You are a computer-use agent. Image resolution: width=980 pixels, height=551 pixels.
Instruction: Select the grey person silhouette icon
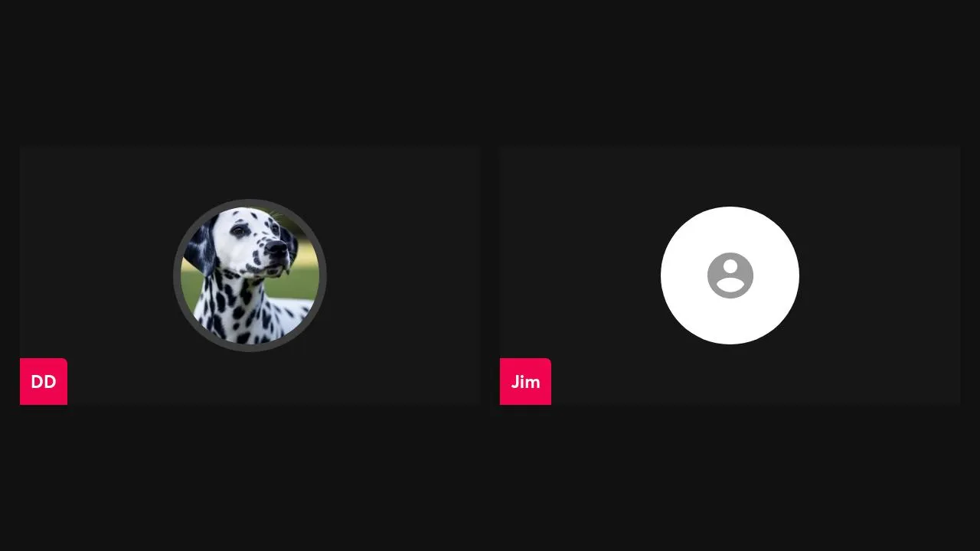(x=730, y=275)
